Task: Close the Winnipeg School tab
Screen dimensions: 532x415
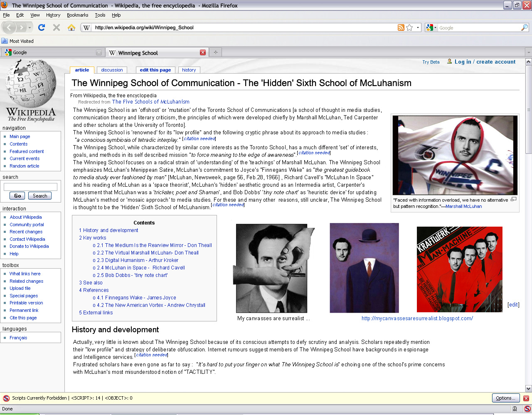Action: pyautogui.click(x=203, y=52)
